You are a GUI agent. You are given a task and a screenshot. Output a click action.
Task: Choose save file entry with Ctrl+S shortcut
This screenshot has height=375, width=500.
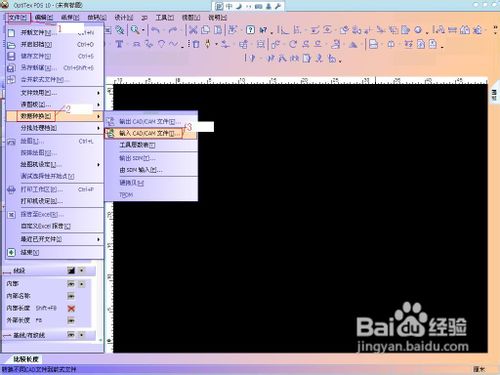click(55, 56)
